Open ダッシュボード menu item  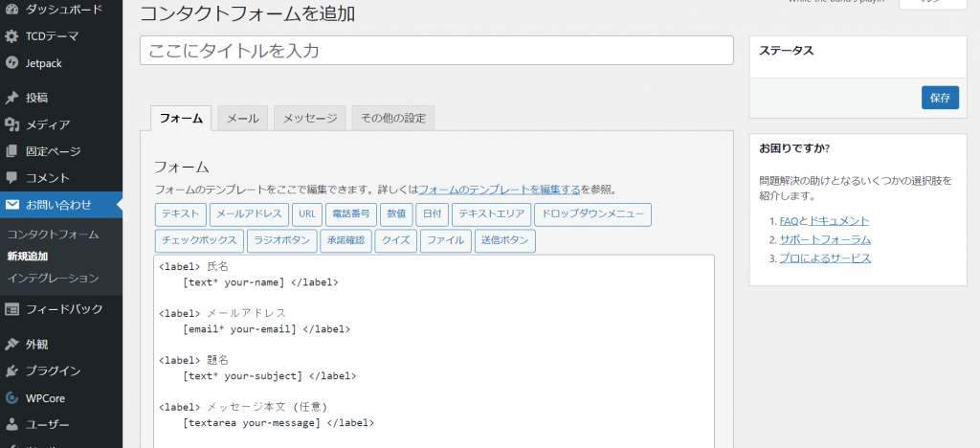(x=64, y=10)
